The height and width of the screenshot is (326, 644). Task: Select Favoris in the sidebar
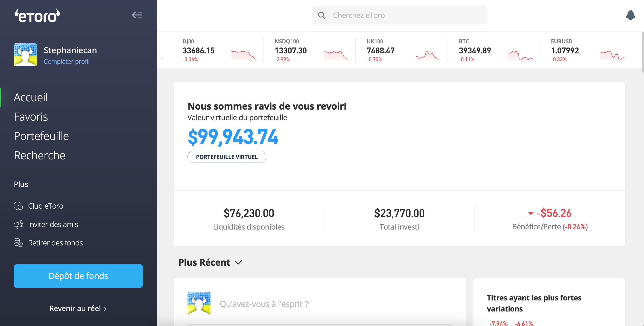point(31,117)
